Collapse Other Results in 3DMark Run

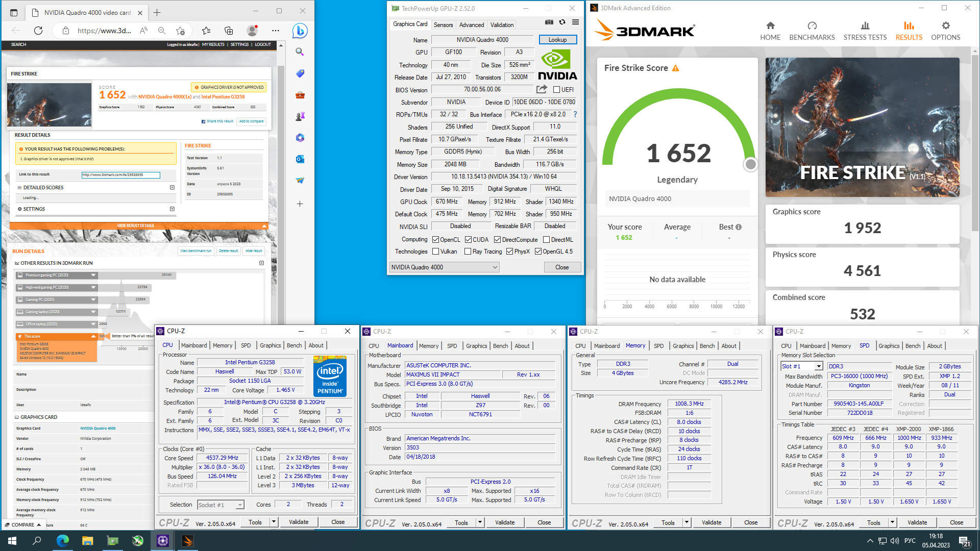tap(261, 263)
